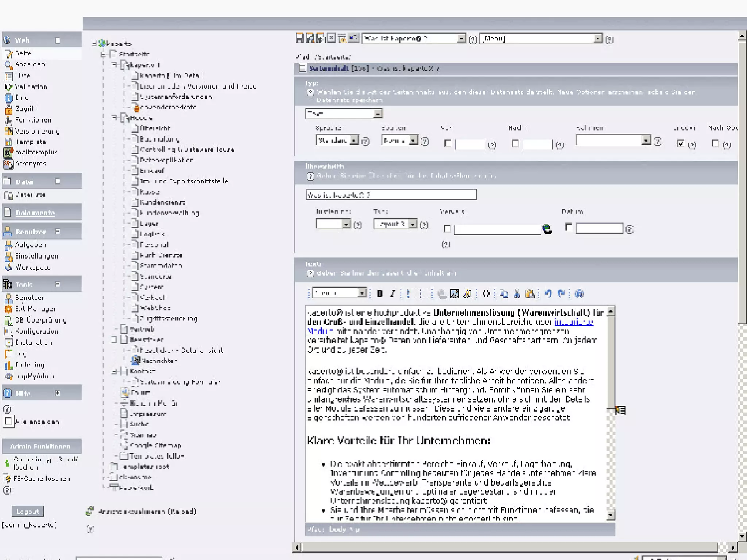Collapse the Module branch in page tree
The image size is (747, 560).
pos(114,117)
